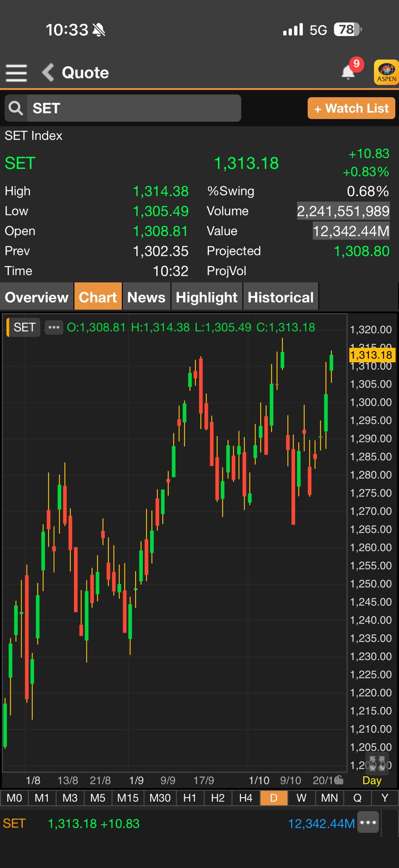This screenshot has height=868, width=399.
Task: Tap the ASPEN logo icon
Action: tap(386, 72)
